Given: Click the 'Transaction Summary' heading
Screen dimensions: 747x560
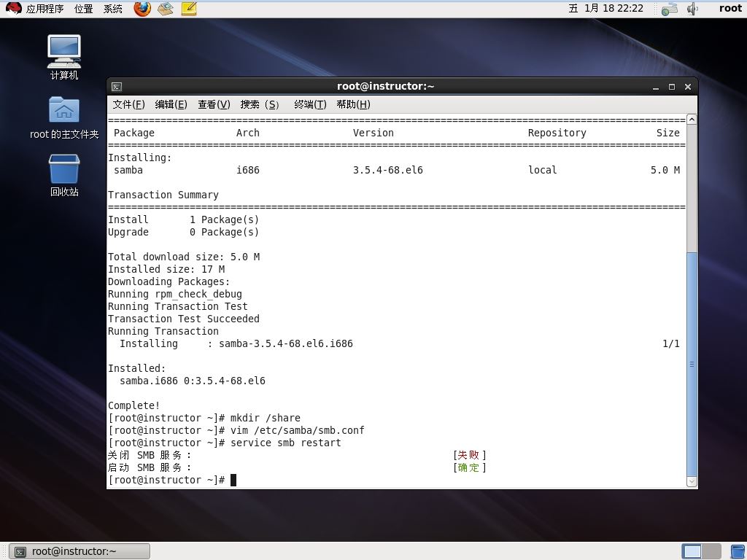Looking at the screenshot, I should pyautogui.click(x=163, y=195).
